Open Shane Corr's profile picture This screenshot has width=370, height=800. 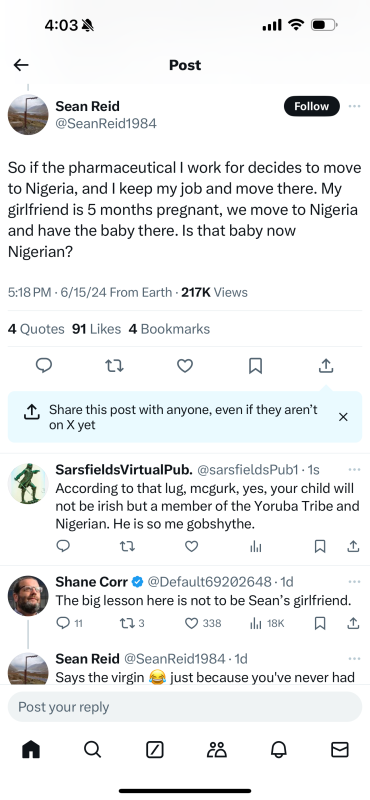coord(28,596)
